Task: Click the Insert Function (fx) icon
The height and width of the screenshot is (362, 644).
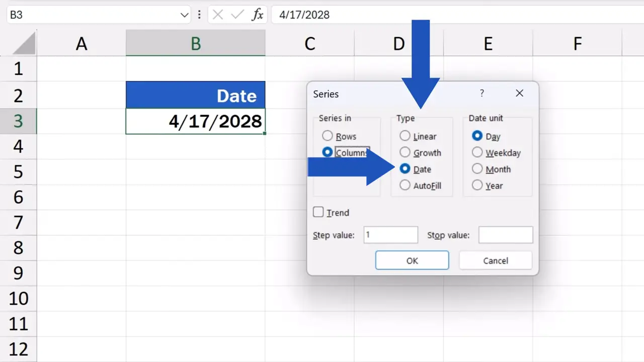Action: click(258, 15)
